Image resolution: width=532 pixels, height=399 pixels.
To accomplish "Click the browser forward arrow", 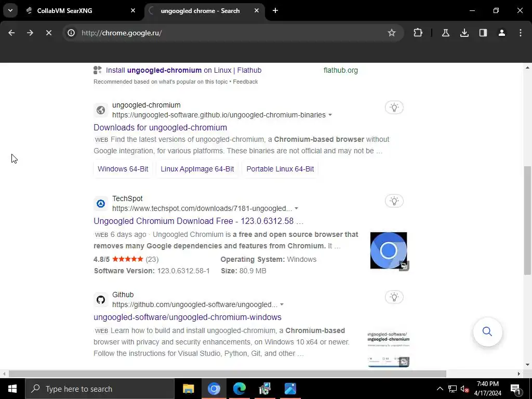I will click(30, 33).
